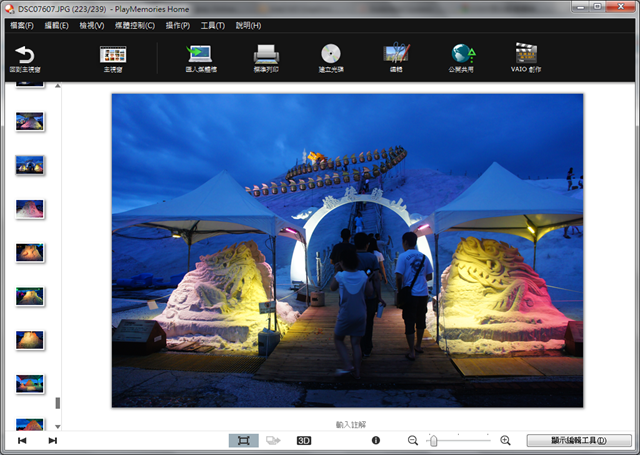640x455 pixels.
Task: Open the 工具(T) menu
Action: [212, 25]
